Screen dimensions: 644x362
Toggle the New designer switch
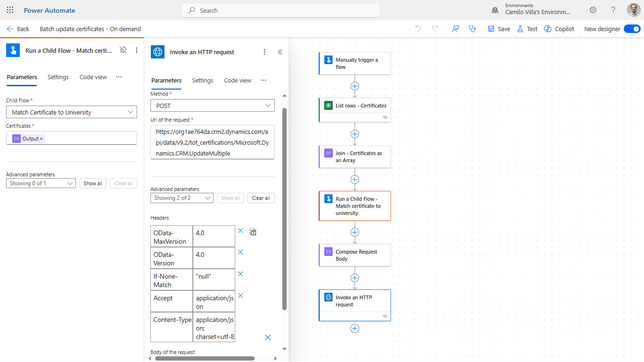coord(632,29)
